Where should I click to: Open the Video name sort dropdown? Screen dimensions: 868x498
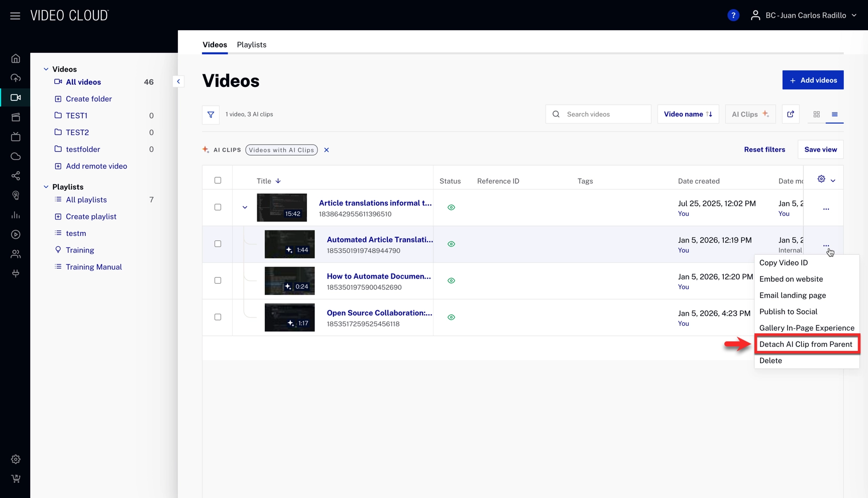pos(688,114)
